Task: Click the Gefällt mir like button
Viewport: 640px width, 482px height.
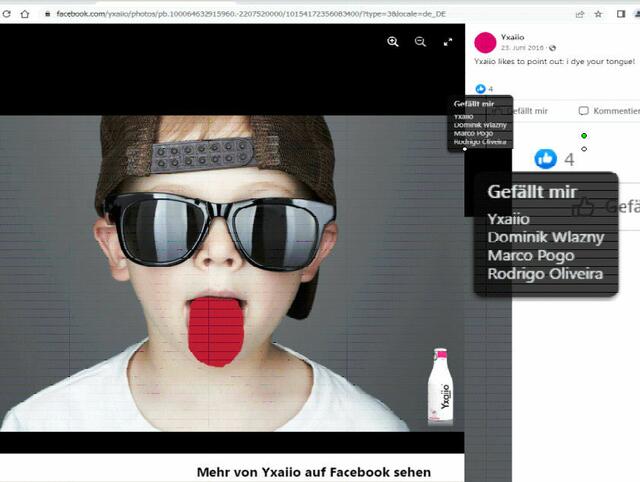Action: click(x=527, y=111)
